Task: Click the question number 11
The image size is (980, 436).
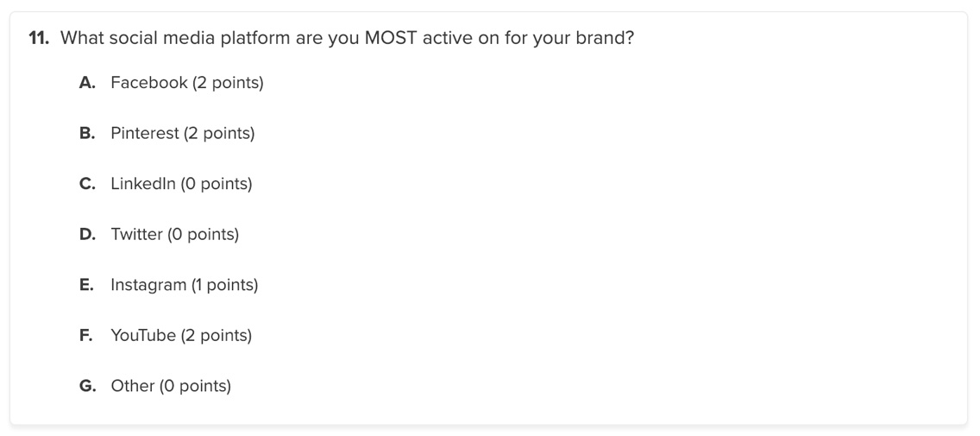Action: pos(40,38)
